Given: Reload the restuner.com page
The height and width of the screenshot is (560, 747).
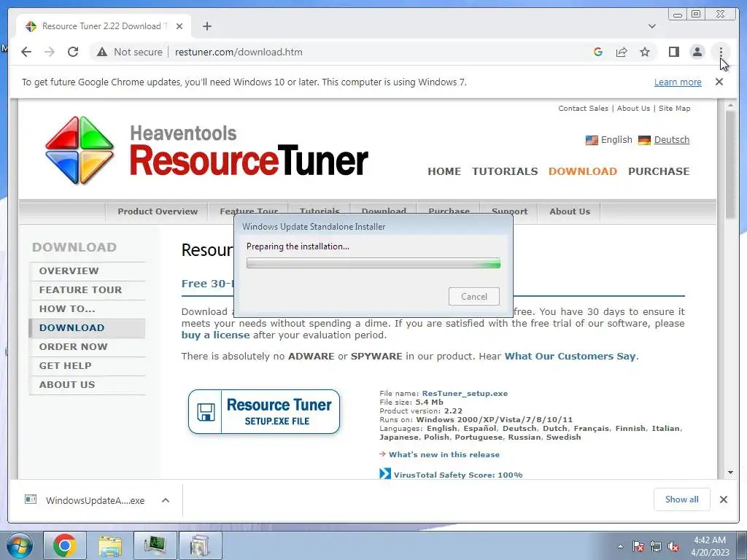Looking at the screenshot, I should pos(73,52).
